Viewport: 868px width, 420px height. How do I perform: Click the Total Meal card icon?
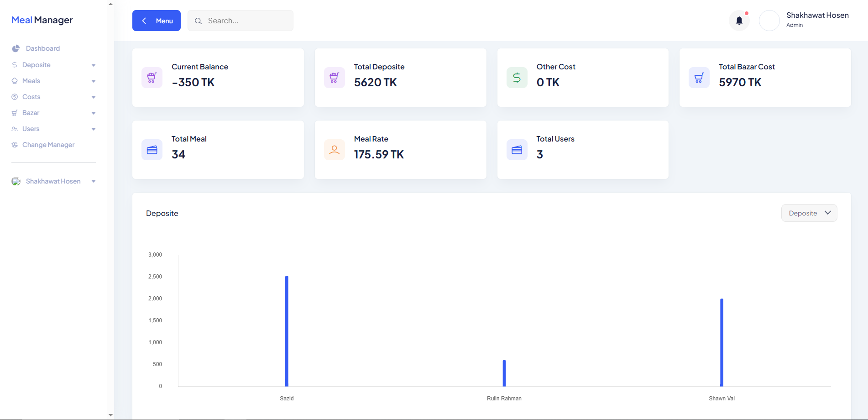point(152,150)
